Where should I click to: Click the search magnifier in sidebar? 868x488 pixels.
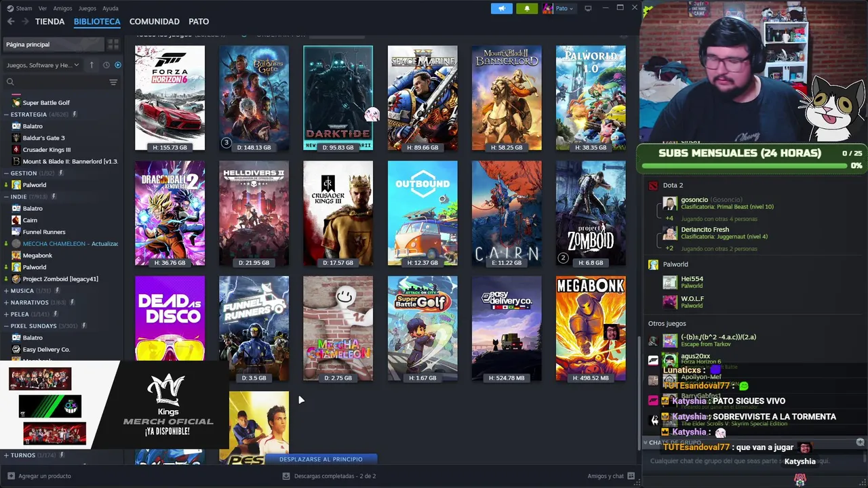click(10, 82)
